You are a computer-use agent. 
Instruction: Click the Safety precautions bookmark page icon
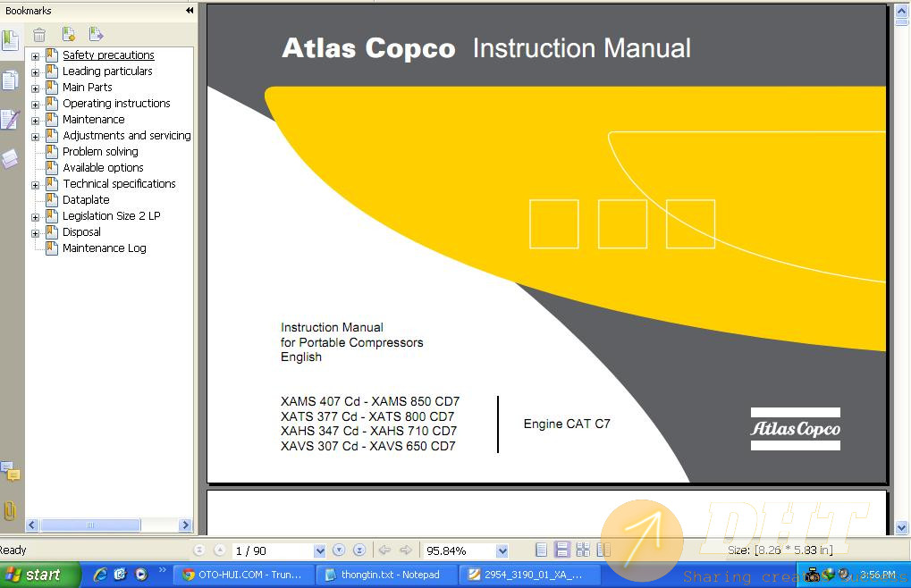point(52,55)
